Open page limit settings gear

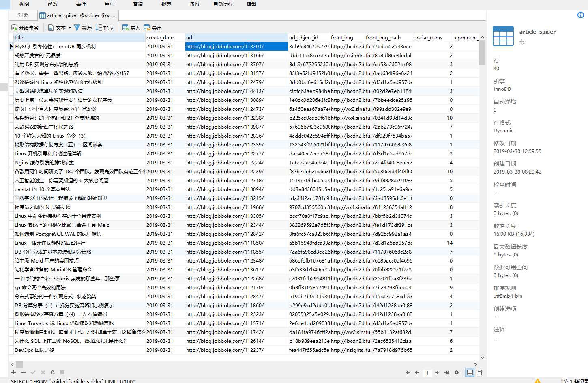point(457,372)
